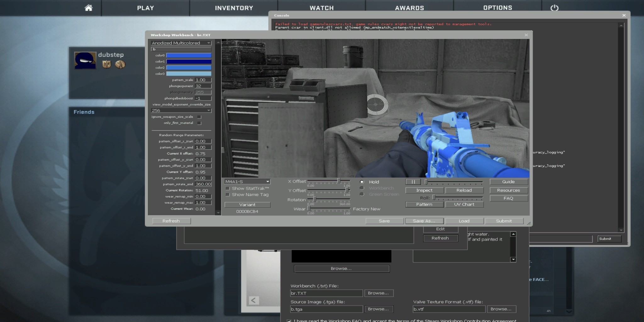Go to the home screen icon

[89, 8]
